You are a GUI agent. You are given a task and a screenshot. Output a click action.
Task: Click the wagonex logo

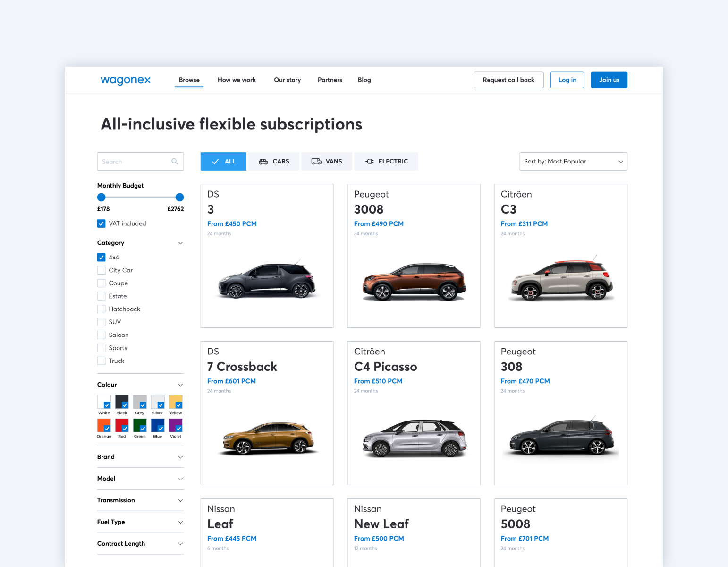125,80
